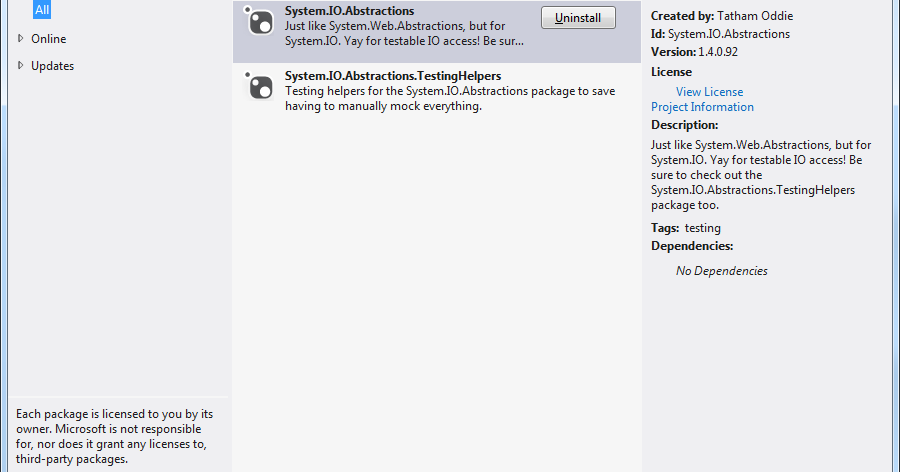Click the 'Dependencies:' heading
The height and width of the screenshot is (472, 900).
pyautogui.click(x=692, y=246)
